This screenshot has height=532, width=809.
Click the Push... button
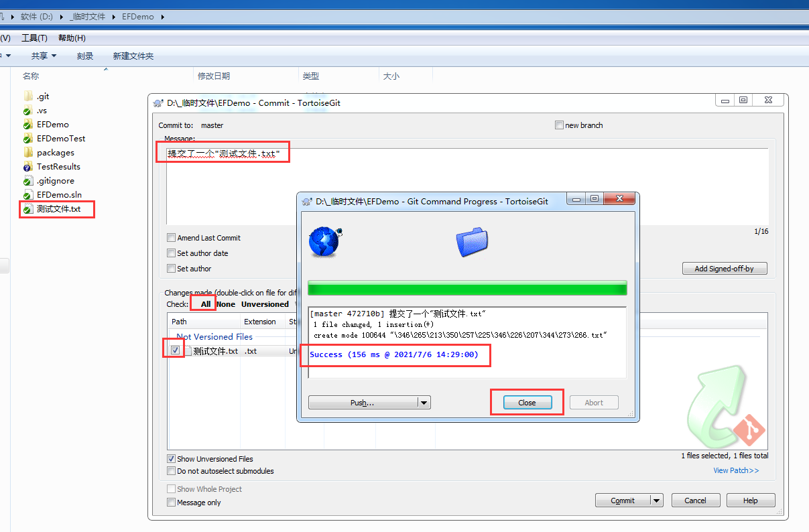tap(363, 403)
